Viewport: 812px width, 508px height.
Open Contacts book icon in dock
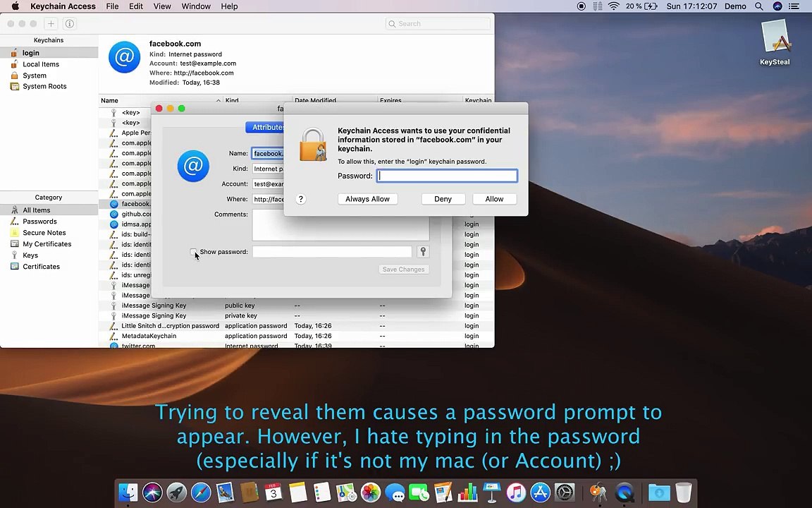[249, 492]
